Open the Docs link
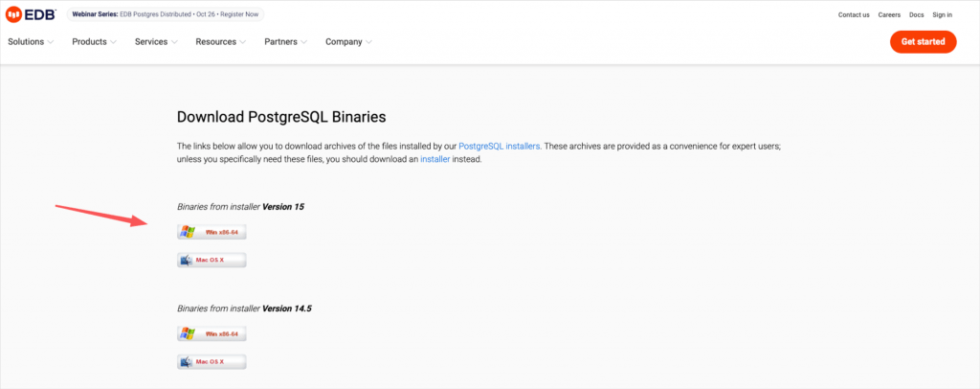The image size is (980, 389). tap(916, 14)
